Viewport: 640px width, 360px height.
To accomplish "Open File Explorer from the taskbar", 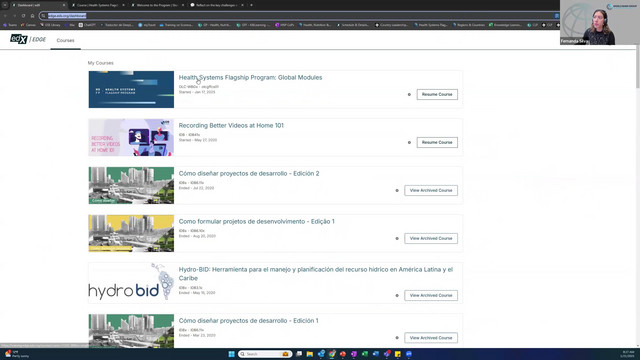I will 310,354.
